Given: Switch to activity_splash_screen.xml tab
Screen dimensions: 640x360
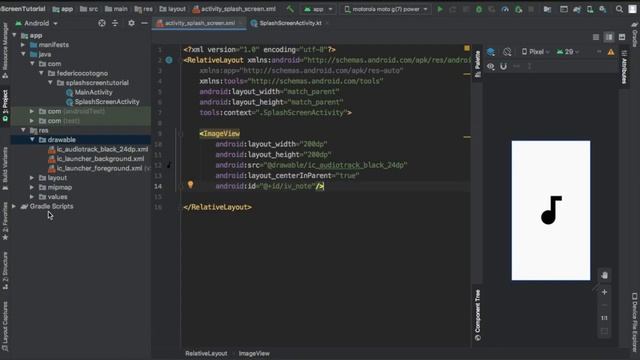Looking at the screenshot, I should [199, 23].
